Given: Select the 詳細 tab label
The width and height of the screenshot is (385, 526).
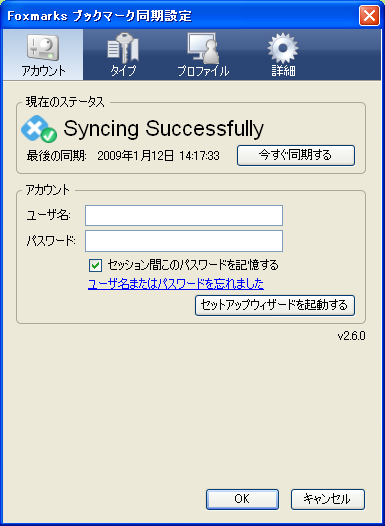Looking at the screenshot, I should coord(283,71).
